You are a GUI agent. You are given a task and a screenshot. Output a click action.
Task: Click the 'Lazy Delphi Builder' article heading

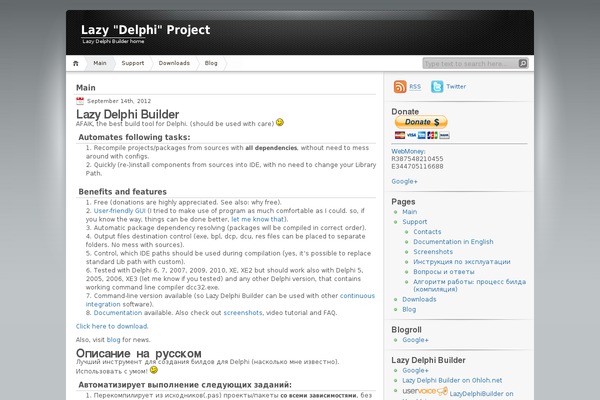coord(127,114)
